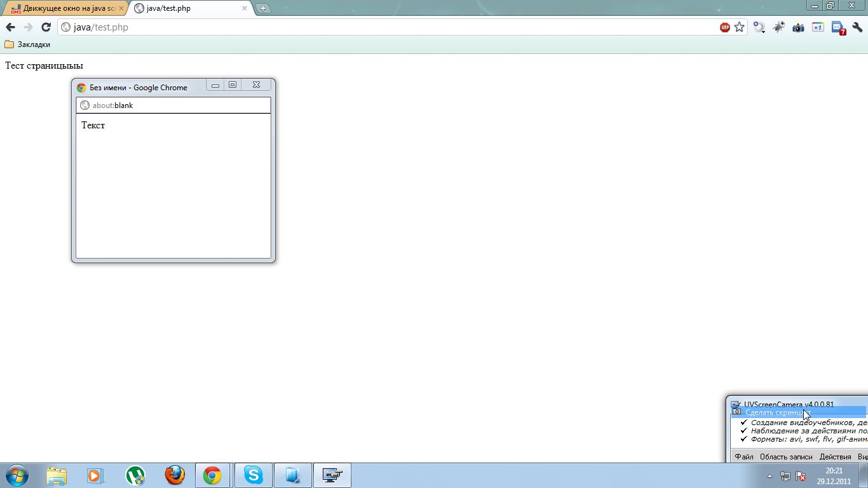Click the Chrome logo in the popup title bar
Screen dimensions: 868x488
[81, 88]
